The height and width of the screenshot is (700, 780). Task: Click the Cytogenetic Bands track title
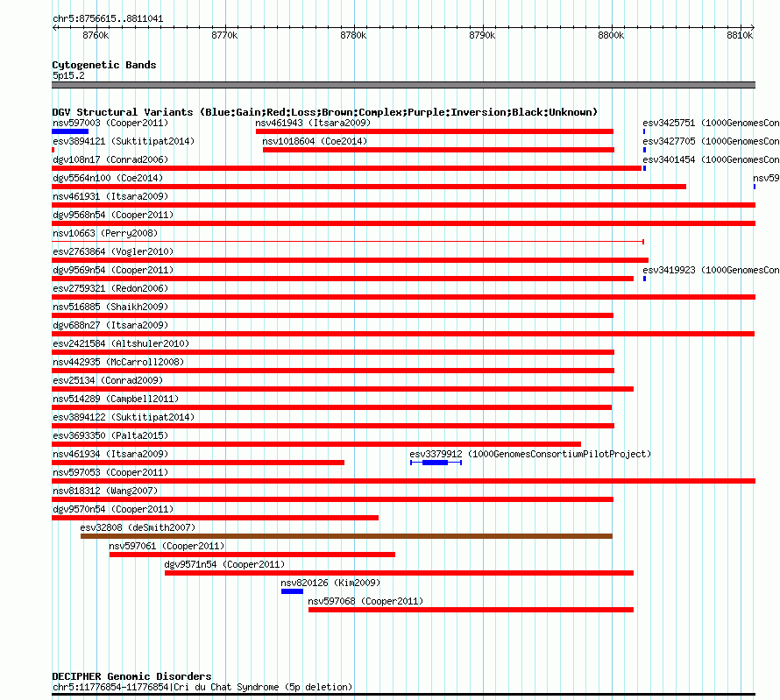104,65
